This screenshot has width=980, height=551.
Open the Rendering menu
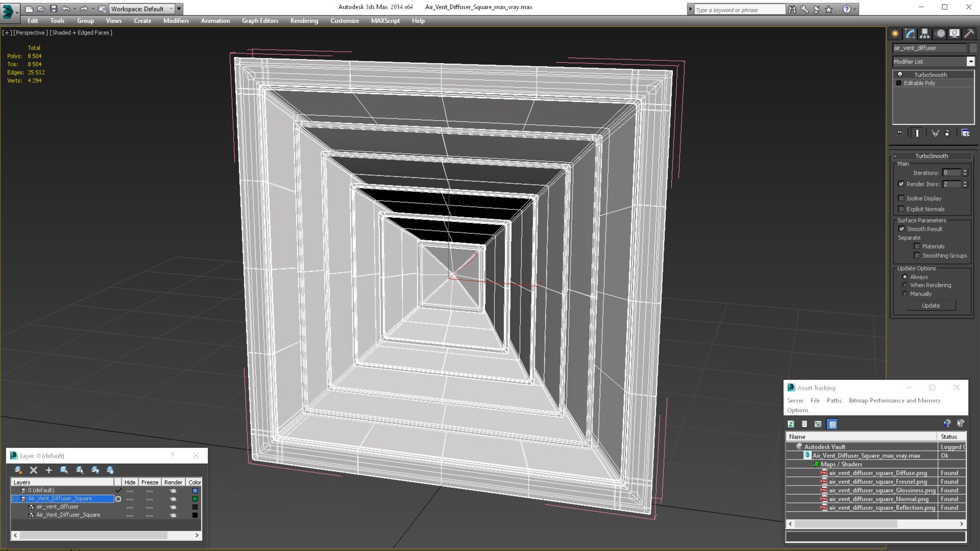coord(304,21)
